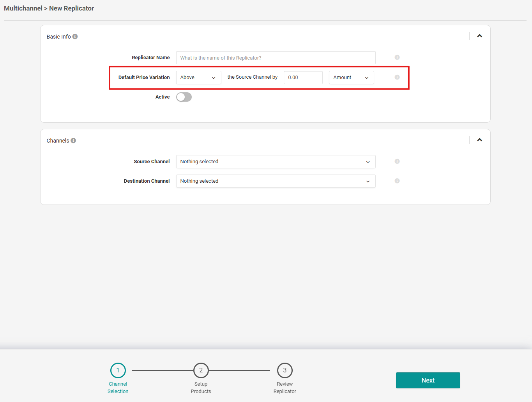Screen dimensions: 532x402
Task: Click the 0.00 price variation field
Action: coord(303,78)
